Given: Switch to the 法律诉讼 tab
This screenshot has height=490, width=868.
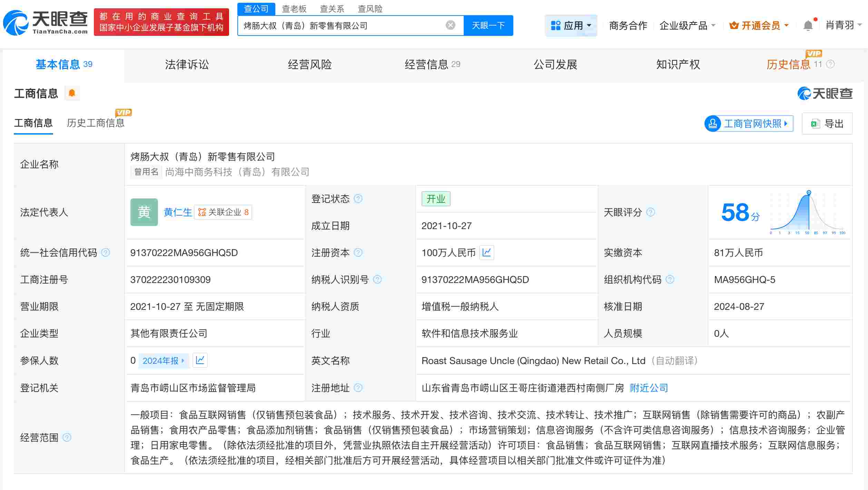Looking at the screenshot, I should pos(187,64).
